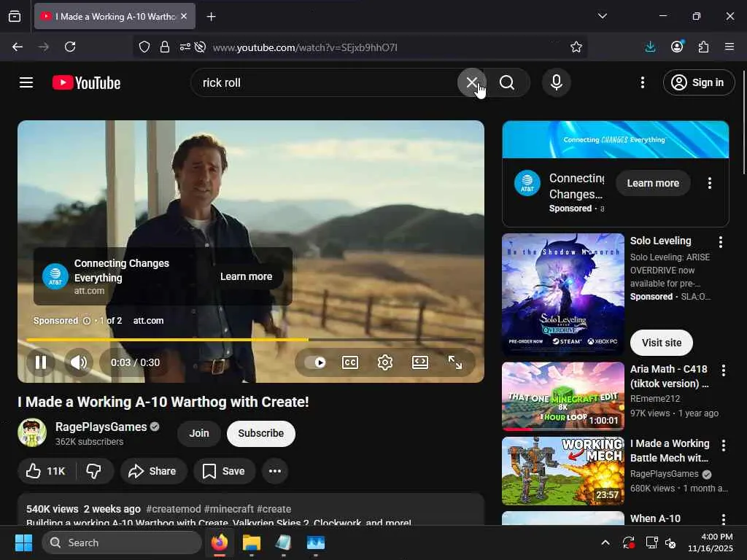
Task: Open the YouTube guide hamburger menu
Action: coord(26,82)
